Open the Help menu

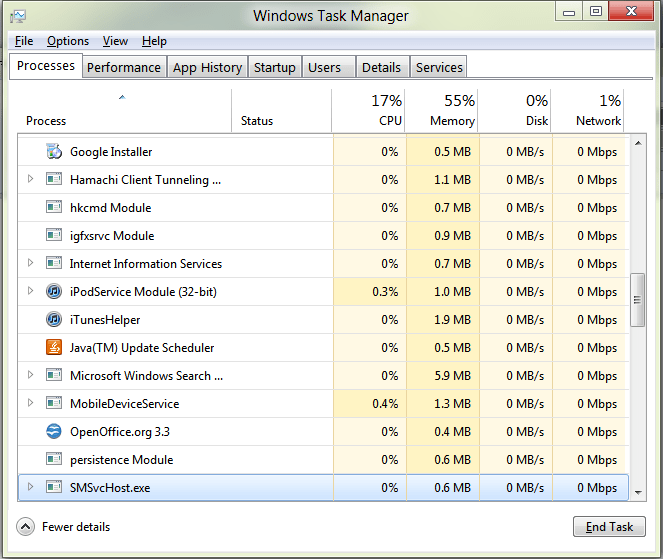pos(154,41)
